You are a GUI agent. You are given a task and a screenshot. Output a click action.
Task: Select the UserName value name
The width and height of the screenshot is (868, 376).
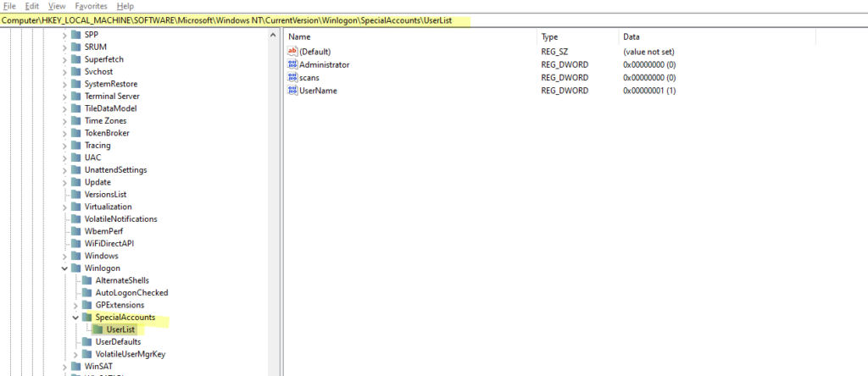[319, 91]
